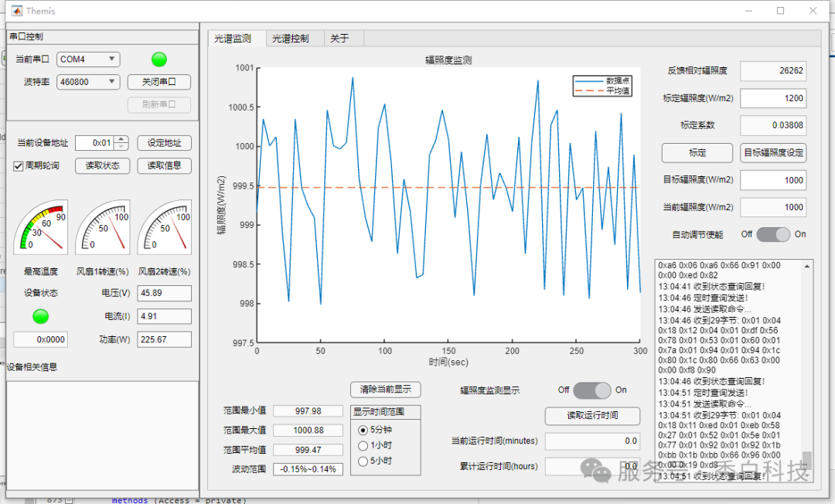Click the 标定辐照度 input field

[773, 99]
